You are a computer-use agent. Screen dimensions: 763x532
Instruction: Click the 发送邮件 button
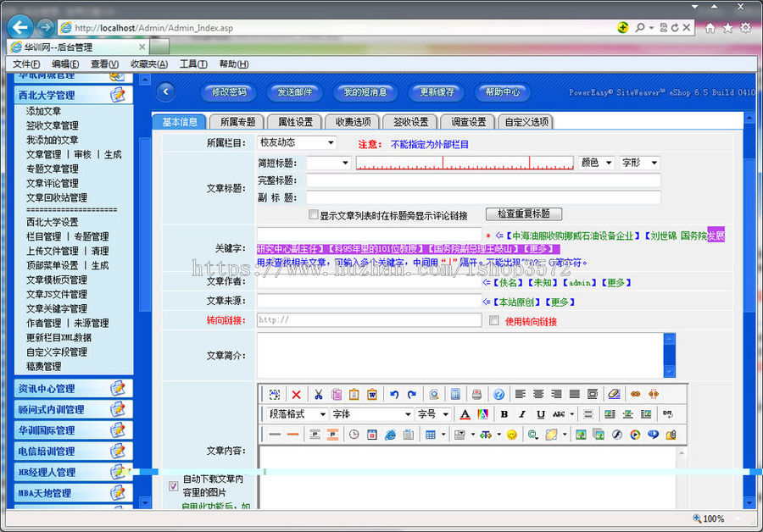pos(295,91)
